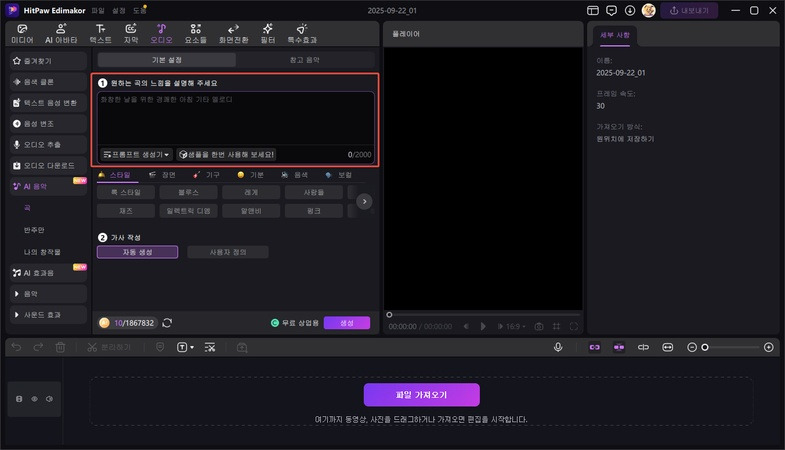Select 사용자 정의 custom lyrics option

228,252
